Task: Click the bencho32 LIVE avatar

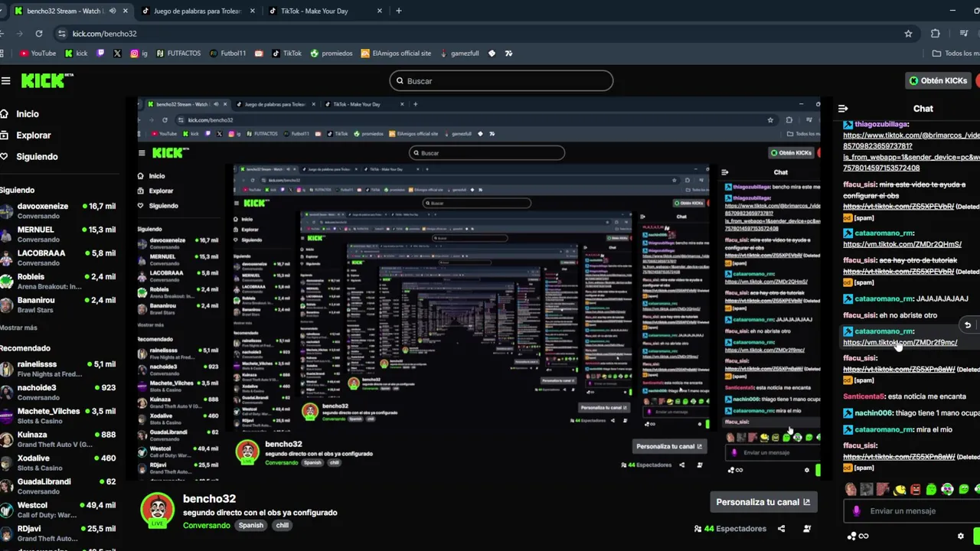Action: point(158,510)
